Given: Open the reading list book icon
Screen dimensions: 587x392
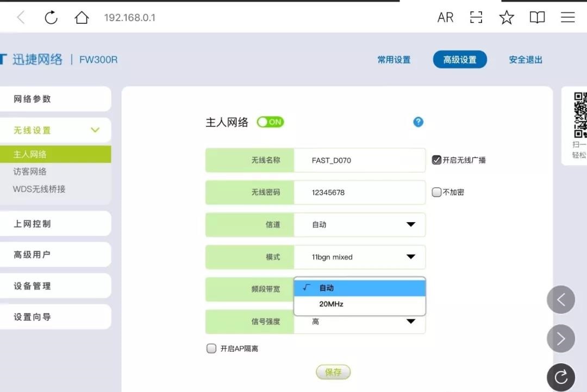Looking at the screenshot, I should 537,17.
